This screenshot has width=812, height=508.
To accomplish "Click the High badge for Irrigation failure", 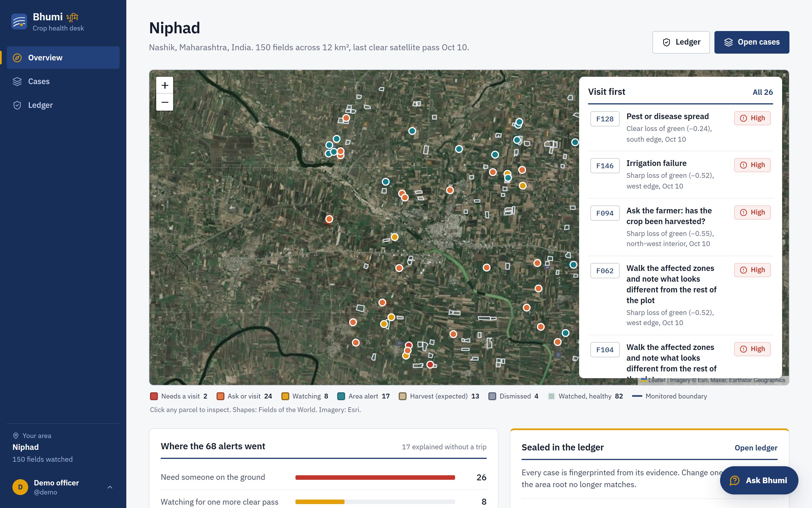I will [x=752, y=165].
